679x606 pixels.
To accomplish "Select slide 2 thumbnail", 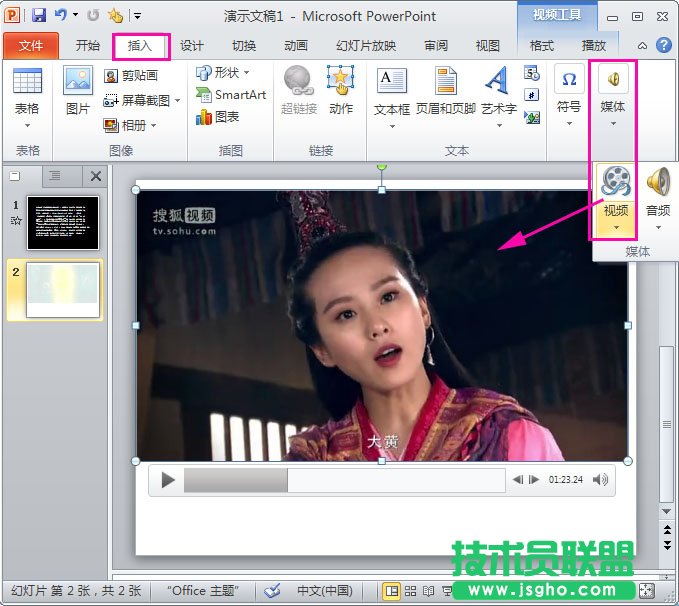I will click(x=63, y=290).
